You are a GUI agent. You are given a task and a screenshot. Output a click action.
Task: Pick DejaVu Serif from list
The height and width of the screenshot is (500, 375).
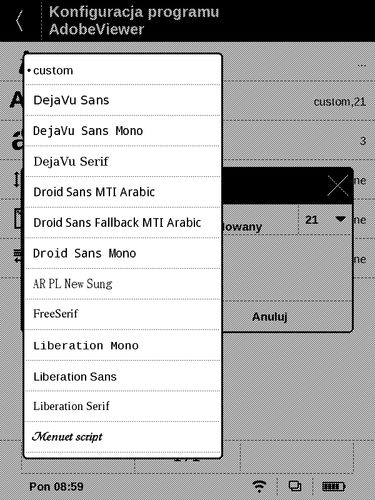pos(123,161)
